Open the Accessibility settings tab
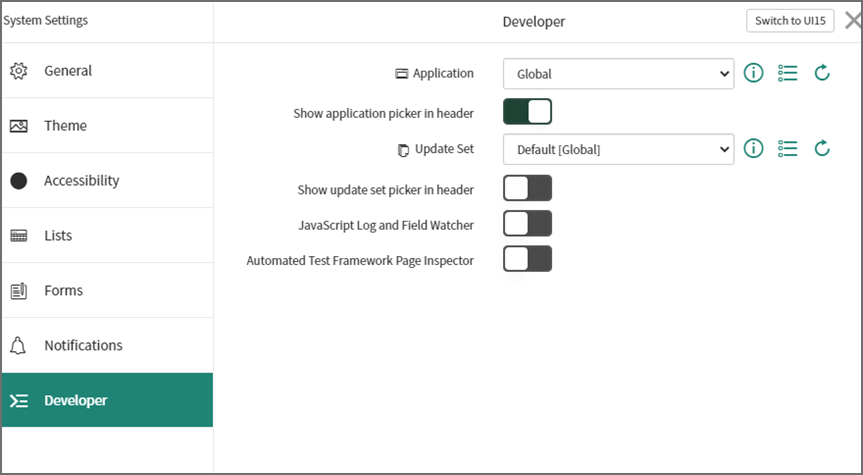 [x=81, y=181]
